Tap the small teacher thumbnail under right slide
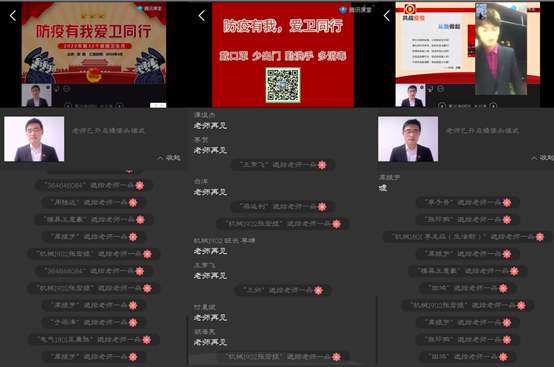The image size is (554, 367). (x=410, y=95)
